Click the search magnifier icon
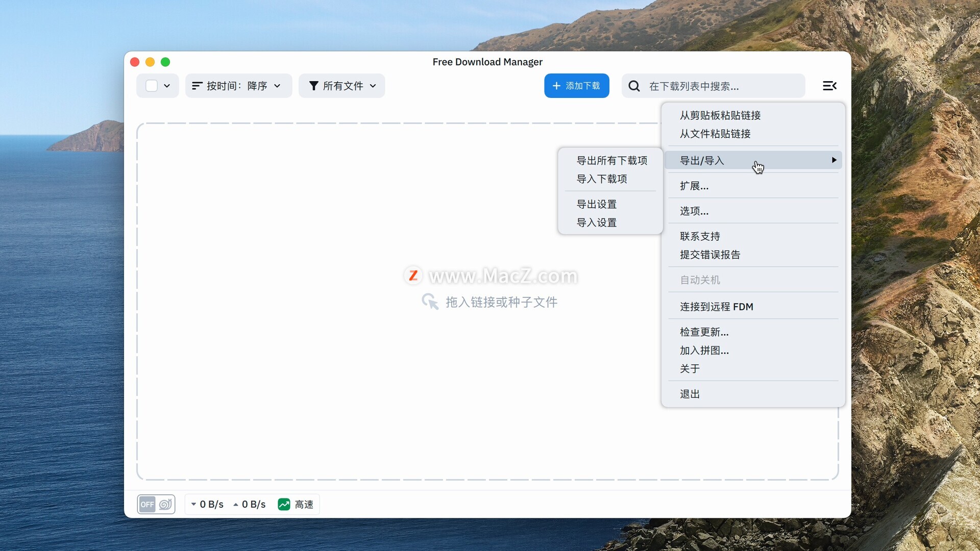This screenshot has height=551, width=980. tap(634, 86)
